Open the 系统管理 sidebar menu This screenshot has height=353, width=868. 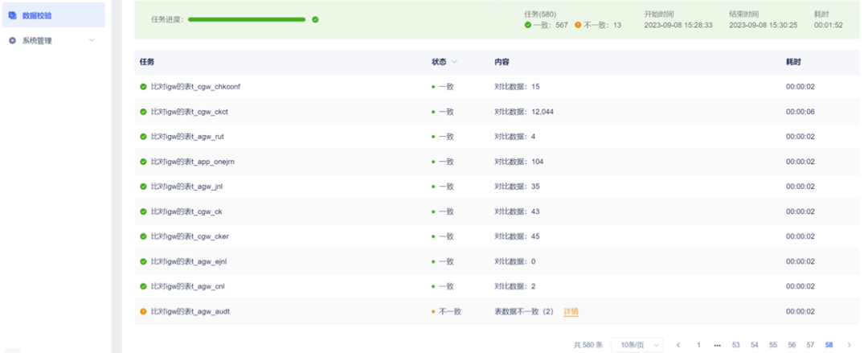pos(54,40)
